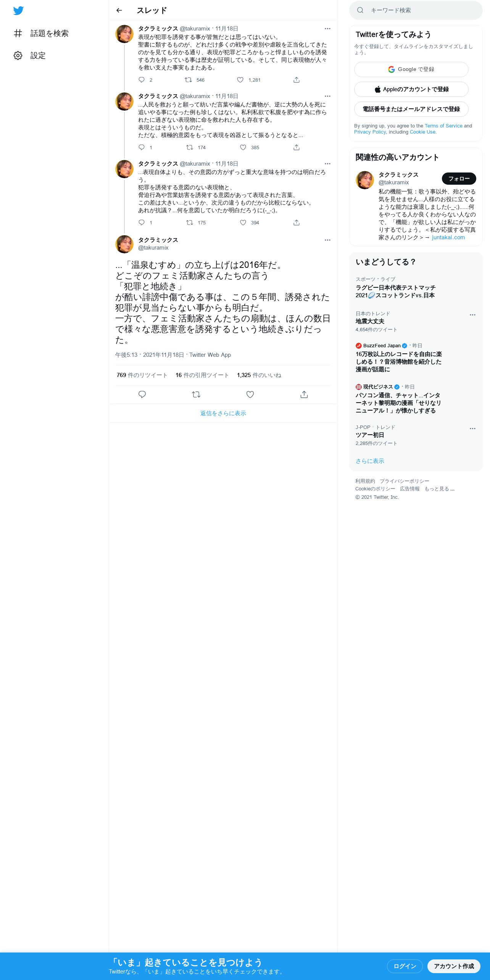This screenshot has width=490, height=980.
Task: Click the キーワード検索 search field
Action: [x=416, y=10]
